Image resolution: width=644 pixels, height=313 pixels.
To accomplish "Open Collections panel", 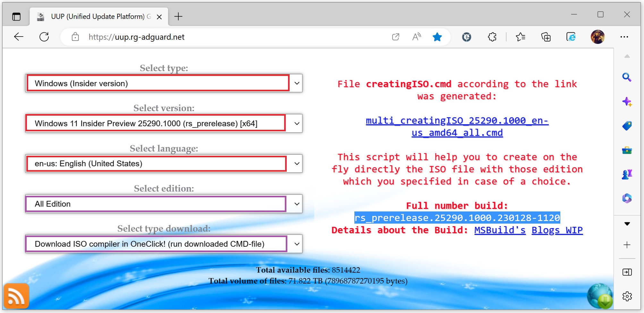I will [546, 37].
